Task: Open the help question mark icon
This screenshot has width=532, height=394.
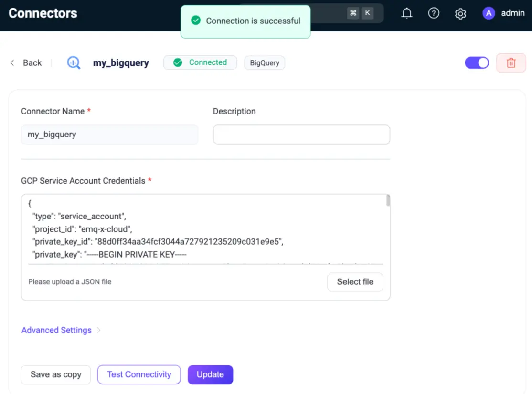Action: 434,13
